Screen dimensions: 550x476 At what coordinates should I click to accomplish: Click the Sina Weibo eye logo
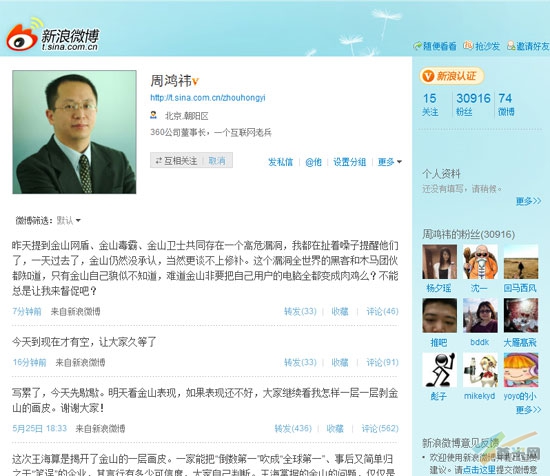pyautogui.click(x=22, y=36)
